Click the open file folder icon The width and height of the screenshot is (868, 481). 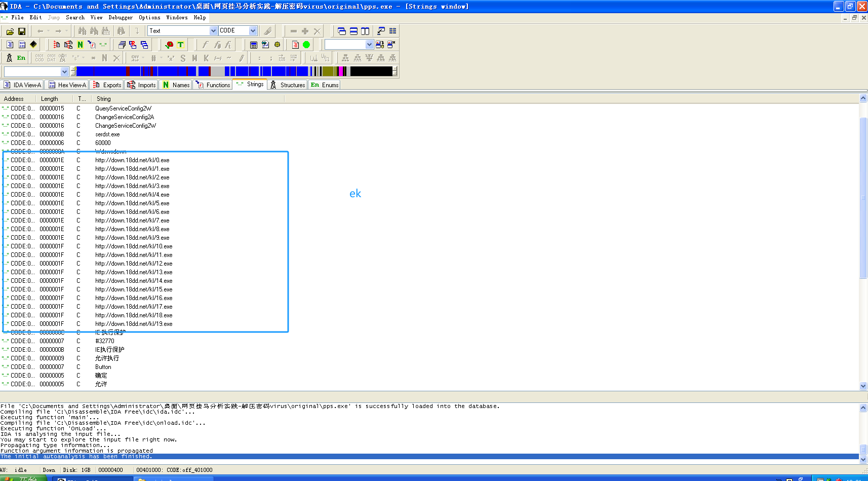10,31
